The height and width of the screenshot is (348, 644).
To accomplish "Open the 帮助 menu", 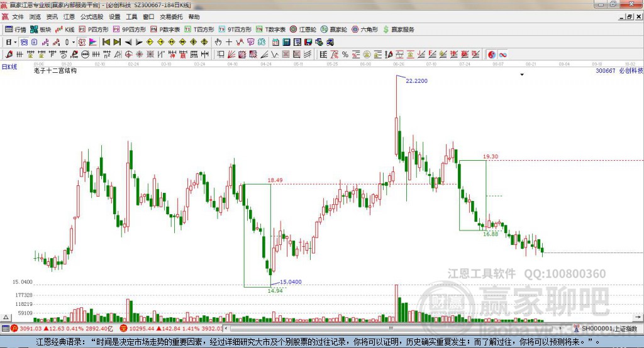I will pyautogui.click(x=194, y=17).
